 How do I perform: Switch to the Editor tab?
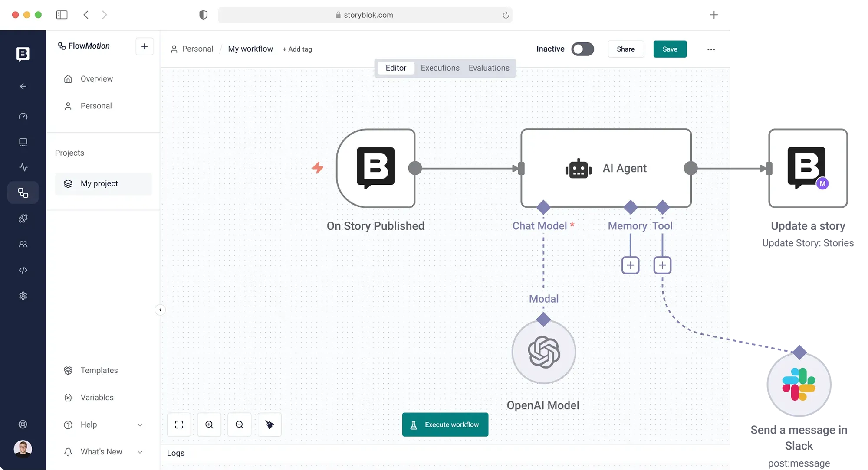click(x=396, y=68)
